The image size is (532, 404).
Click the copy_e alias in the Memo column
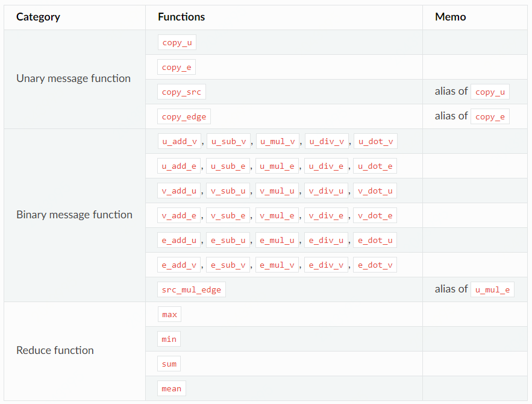pyautogui.click(x=490, y=117)
